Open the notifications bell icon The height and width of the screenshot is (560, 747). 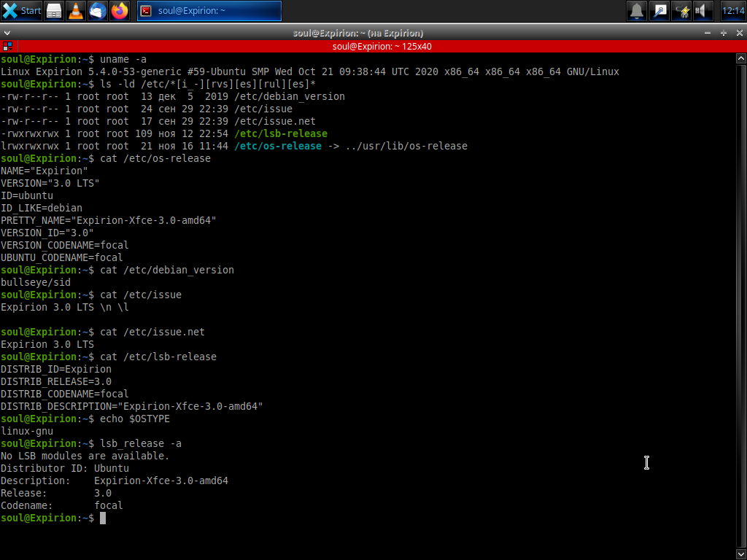(637, 11)
